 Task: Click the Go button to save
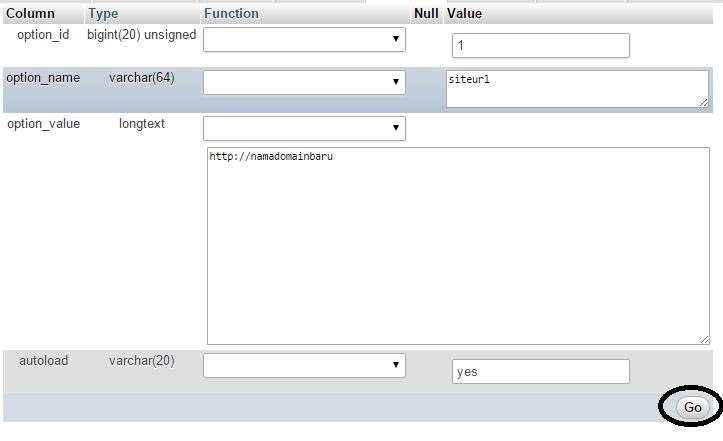point(692,407)
